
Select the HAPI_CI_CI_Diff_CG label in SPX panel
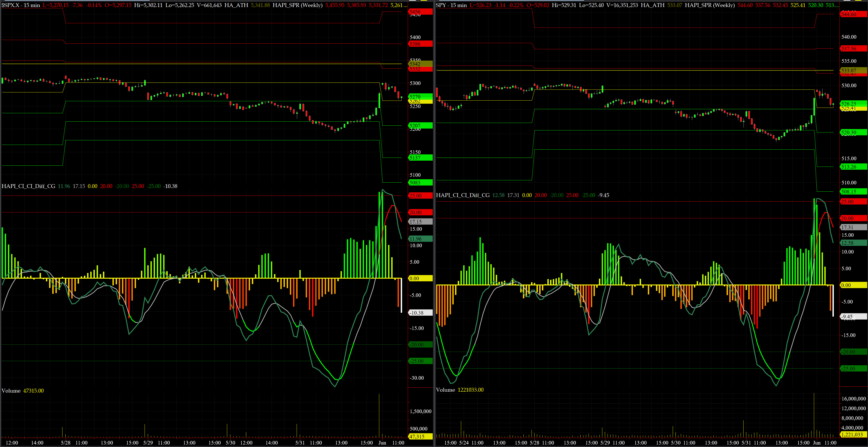28,186
